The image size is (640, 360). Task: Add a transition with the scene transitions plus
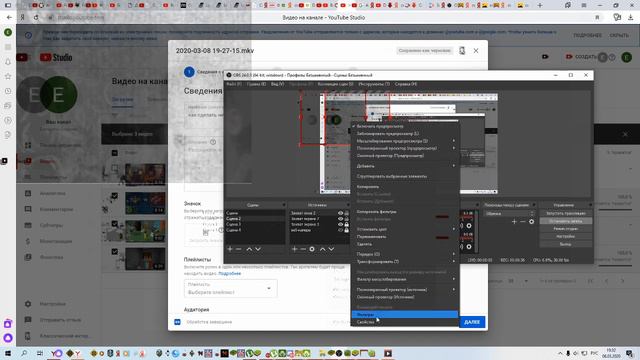(x=514, y=222)
